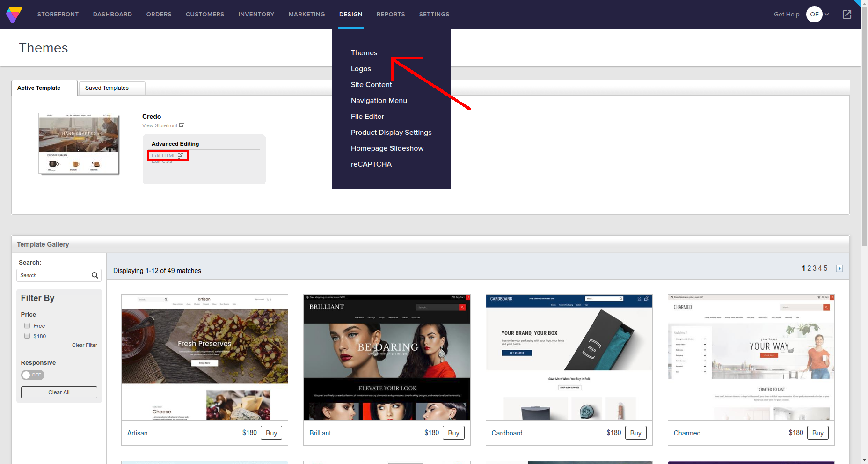Click the OF user avatar
Screen dimensions: 868x464
(x=814, y=15)
